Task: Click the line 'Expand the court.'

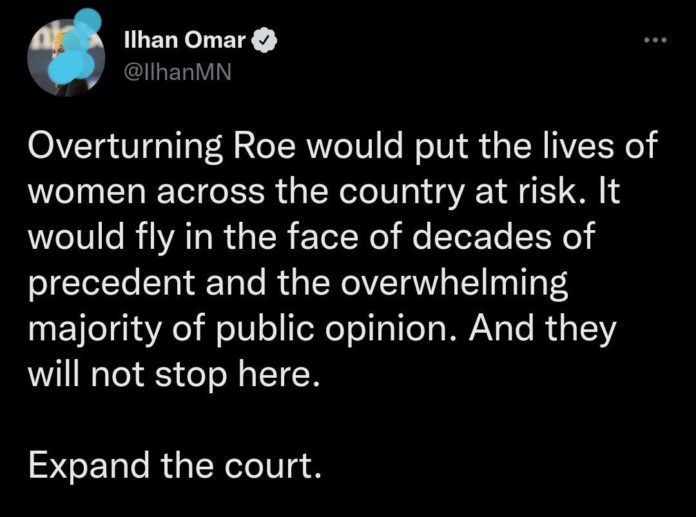Action: pos(174,466)
